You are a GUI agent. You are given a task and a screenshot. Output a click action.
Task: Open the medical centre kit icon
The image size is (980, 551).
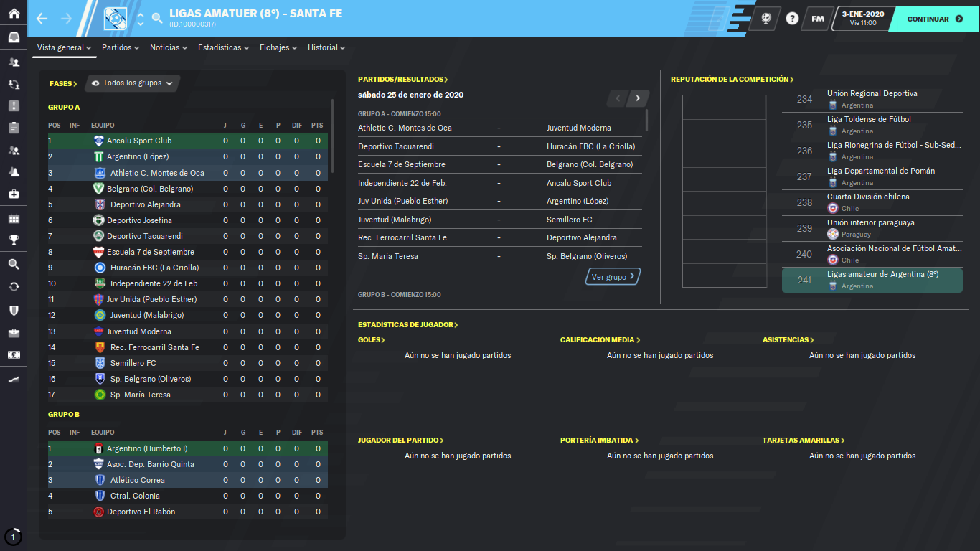(13, 194)
